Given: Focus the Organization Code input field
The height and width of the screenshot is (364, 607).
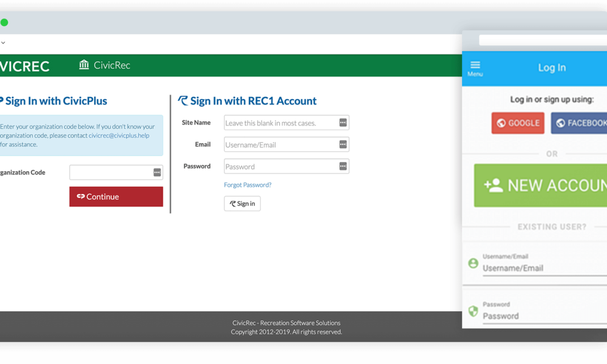Looking at the screenshot, I should point(116,172).
